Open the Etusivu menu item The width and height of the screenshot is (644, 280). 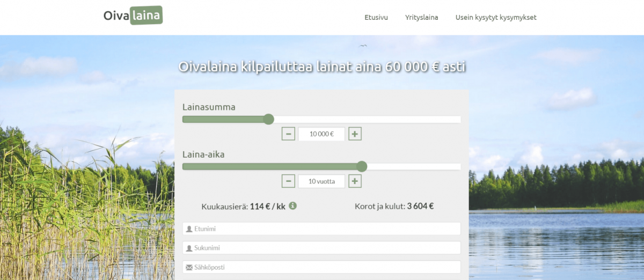376,17
